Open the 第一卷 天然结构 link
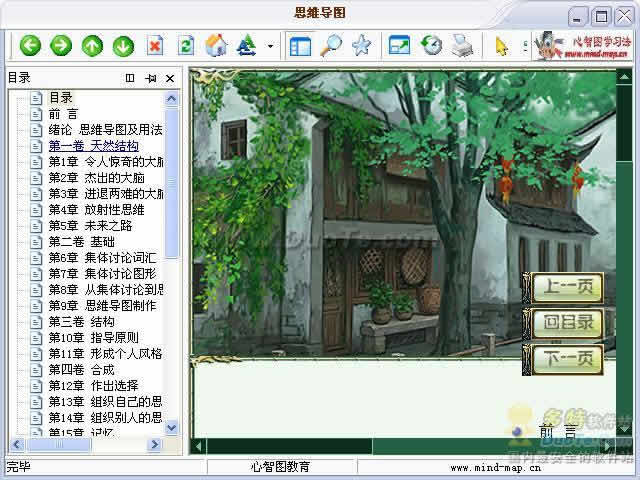 [x=93, y=146]
